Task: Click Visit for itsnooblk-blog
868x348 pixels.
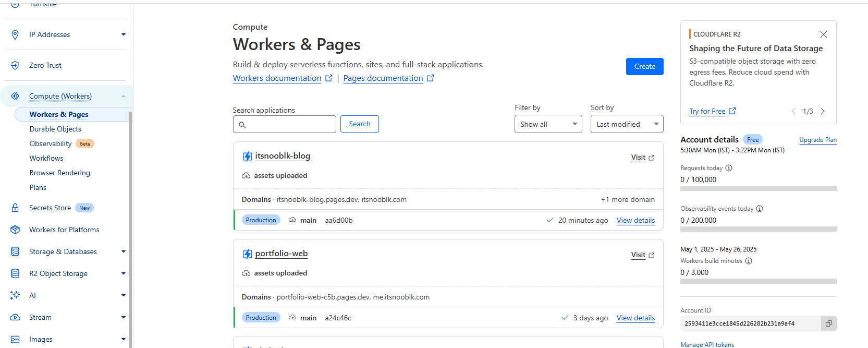Action: tap(638, 158)
